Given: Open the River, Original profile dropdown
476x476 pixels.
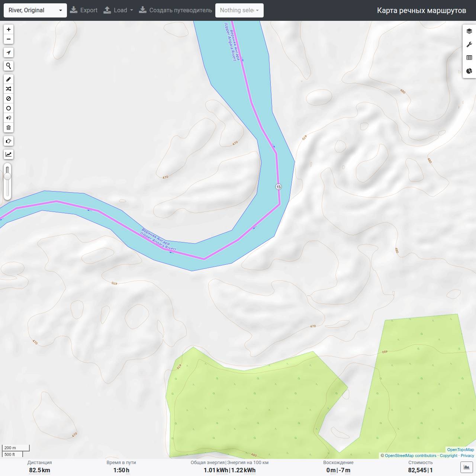Looking at the screenshot, I should (35, 10).
